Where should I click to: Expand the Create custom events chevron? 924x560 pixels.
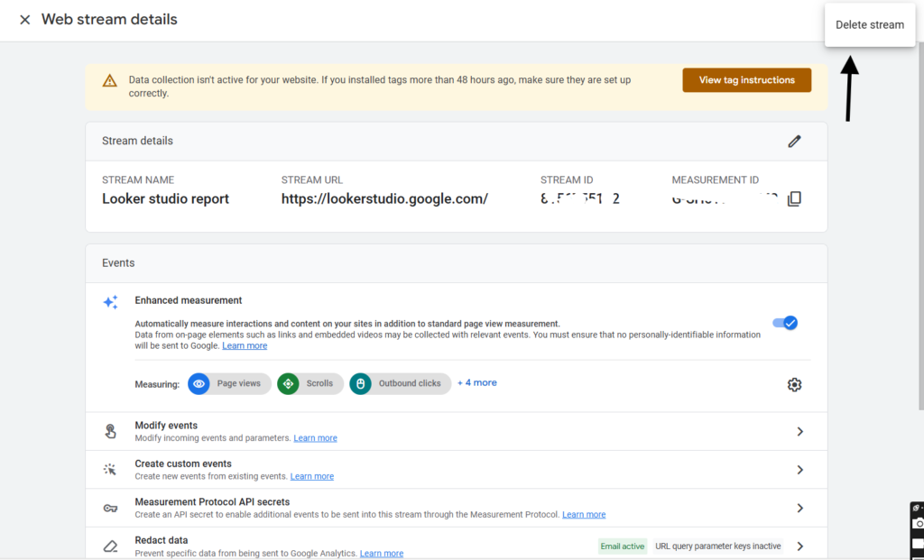(x=799, y=470)
